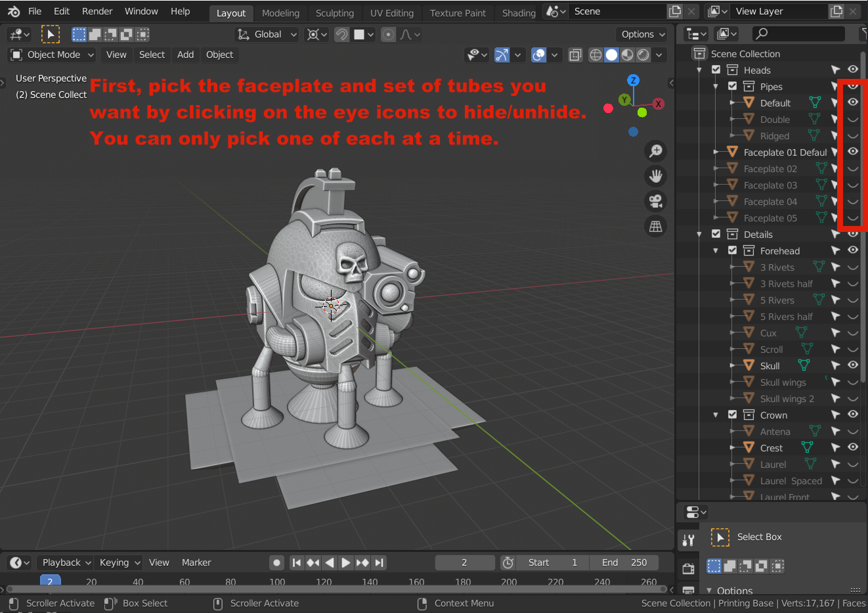Open the Marker menu in timeline
The width and height of the screenshot is (868, 613).
click(196, 562)
